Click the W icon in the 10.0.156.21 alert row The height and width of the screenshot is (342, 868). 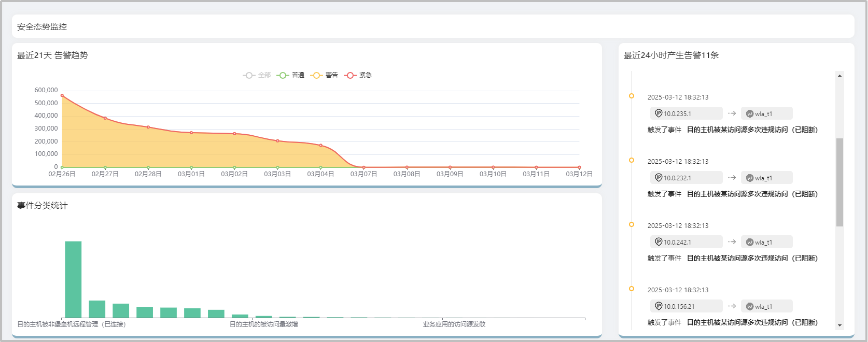pyautogui.click(x=750, y=306)
